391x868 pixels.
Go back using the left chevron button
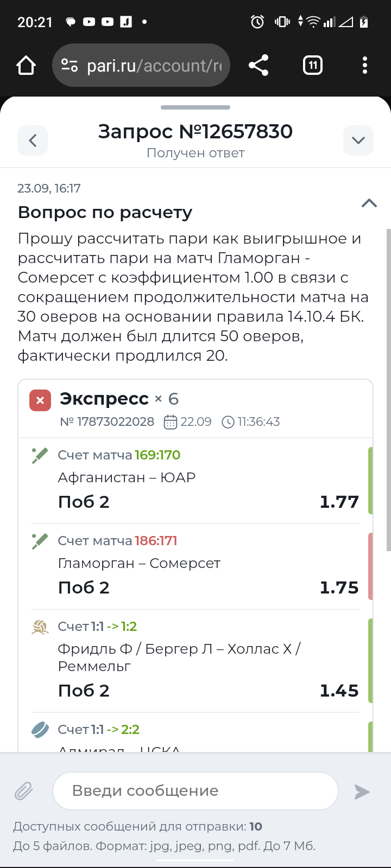[x=33, y=141]
